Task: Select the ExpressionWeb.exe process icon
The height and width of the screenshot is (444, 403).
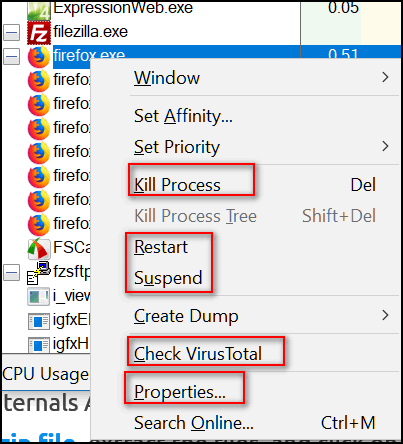Action: (39, 9)
